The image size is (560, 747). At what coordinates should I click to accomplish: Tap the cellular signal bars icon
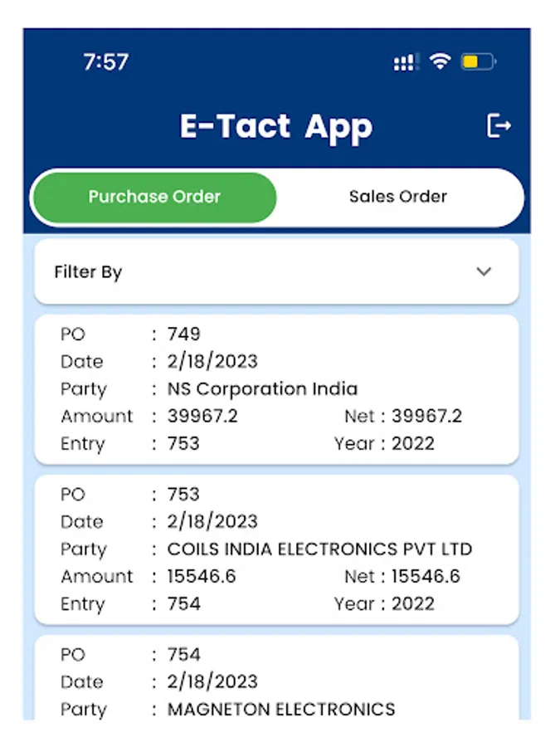(x=406, y=62)
